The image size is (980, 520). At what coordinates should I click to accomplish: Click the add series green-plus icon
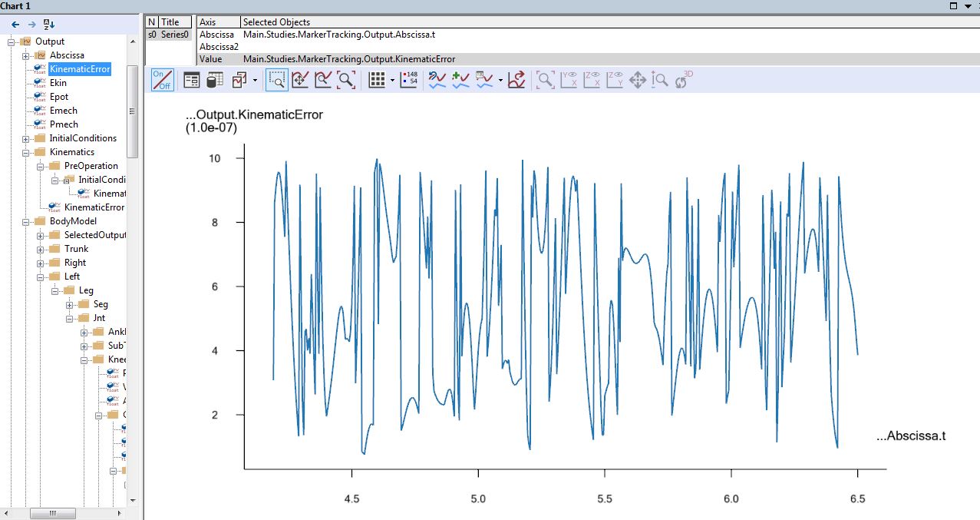click(460, 79)
